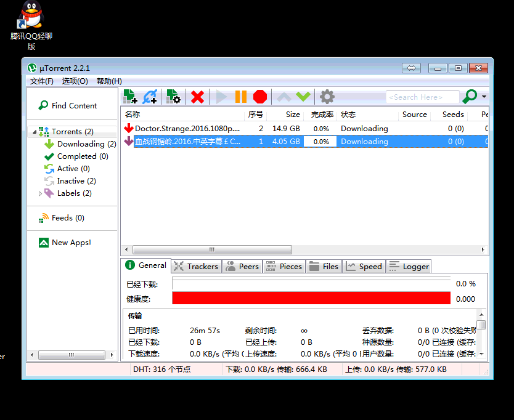Switch to the Trackers tab
Image resolution: width=514 pixels, height=420 pixels.
tap(197, 267)
